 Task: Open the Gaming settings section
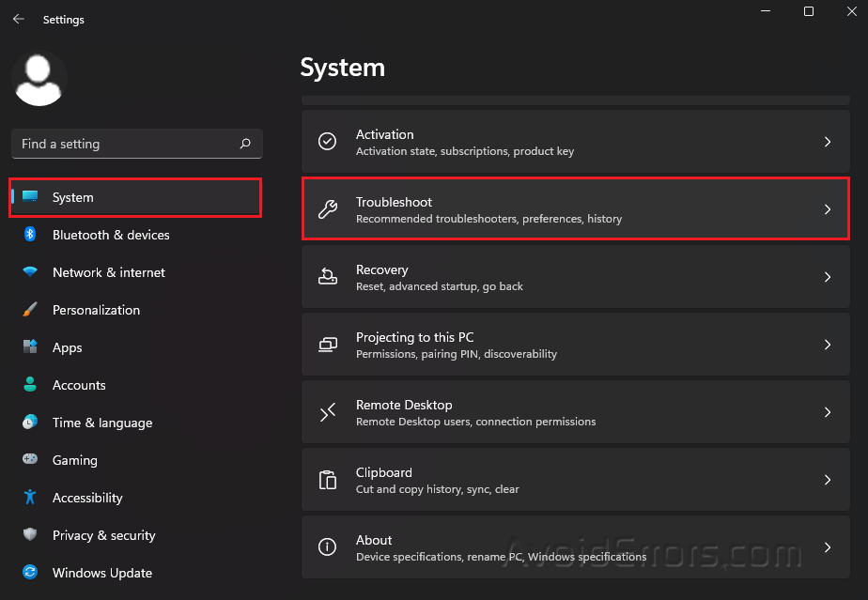click(75, 460)
